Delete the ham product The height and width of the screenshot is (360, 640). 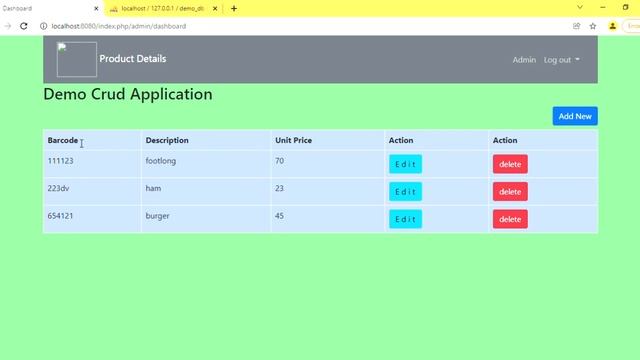coord(510,191)
